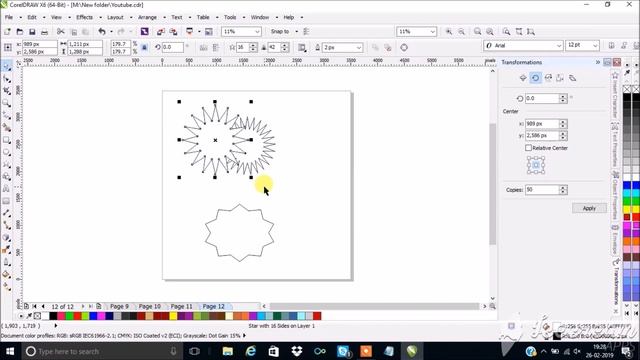Go to the first page with the navigator

pos(34,306)
